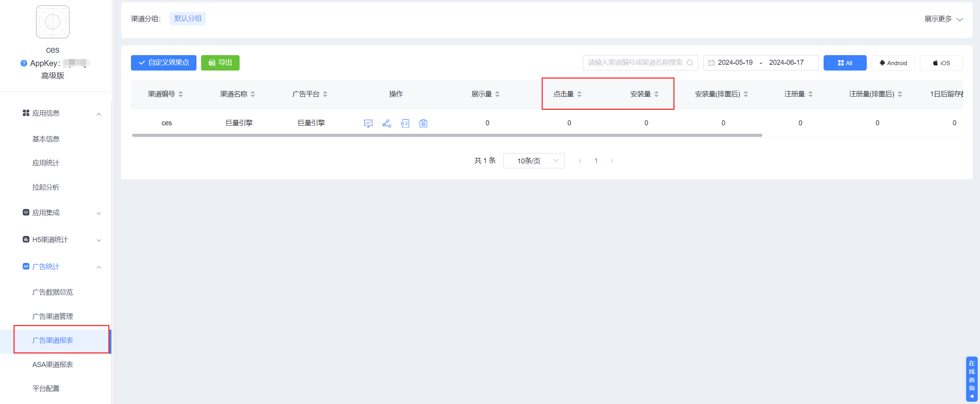The width and height of the screenshot is (980, 404).
Task: Click the 高级版 edition label
Action: pyautogui.click(x=53, y=76)
